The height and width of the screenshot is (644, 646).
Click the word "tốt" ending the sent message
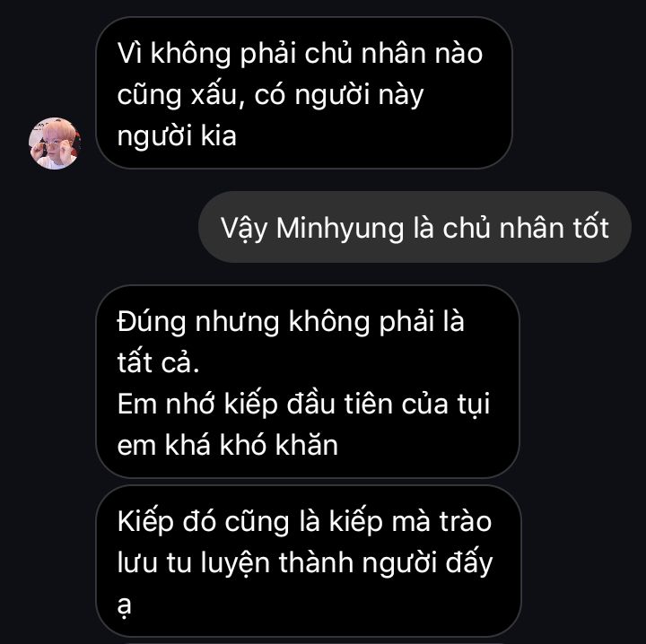(x=590, y=228)
